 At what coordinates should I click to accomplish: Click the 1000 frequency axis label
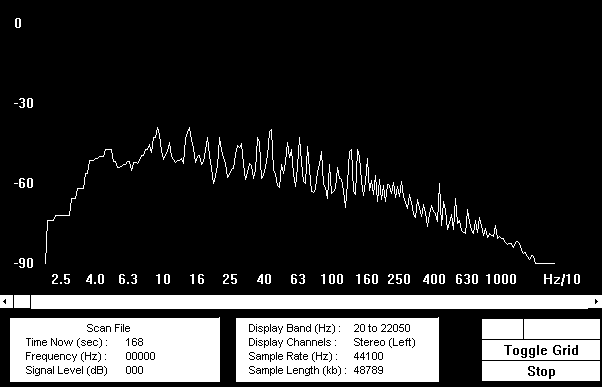501,279
